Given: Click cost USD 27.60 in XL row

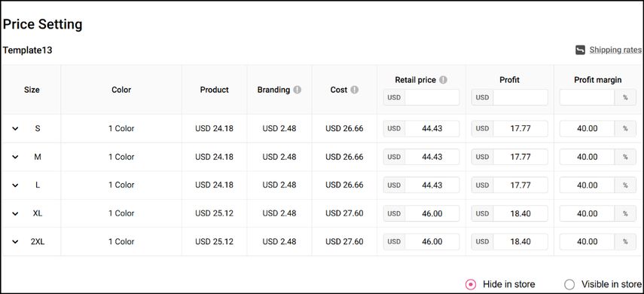Looking at the screenshot, I should pos(344,214).
